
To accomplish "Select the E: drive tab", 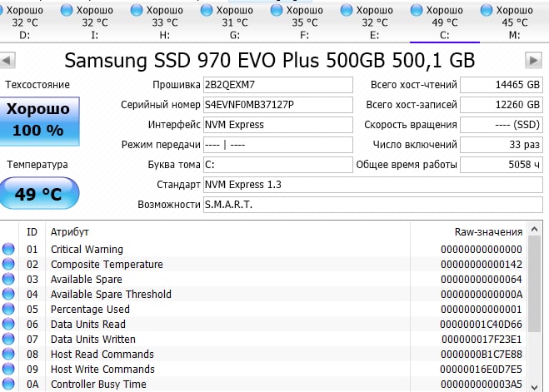I will (375, 22).
